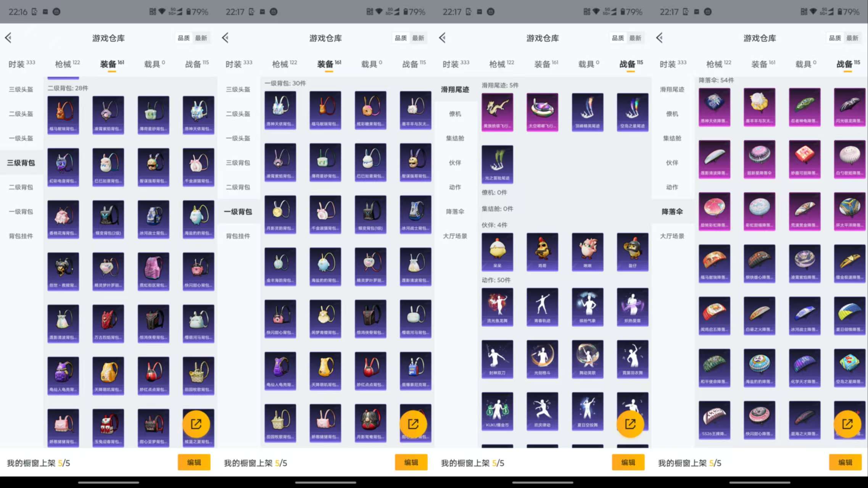Image resolution: width=868 pixels, height=488 pixels.
Task: Tap the orange export icon in the backpack grid
Action: (197, 424)
